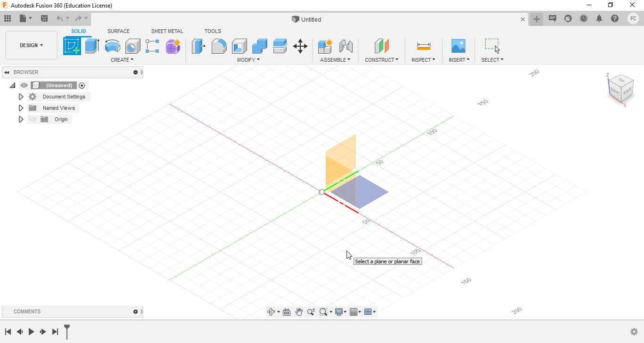Switch to the TOOLS tab
Screen dimensions: 644x343
(213, 31)
